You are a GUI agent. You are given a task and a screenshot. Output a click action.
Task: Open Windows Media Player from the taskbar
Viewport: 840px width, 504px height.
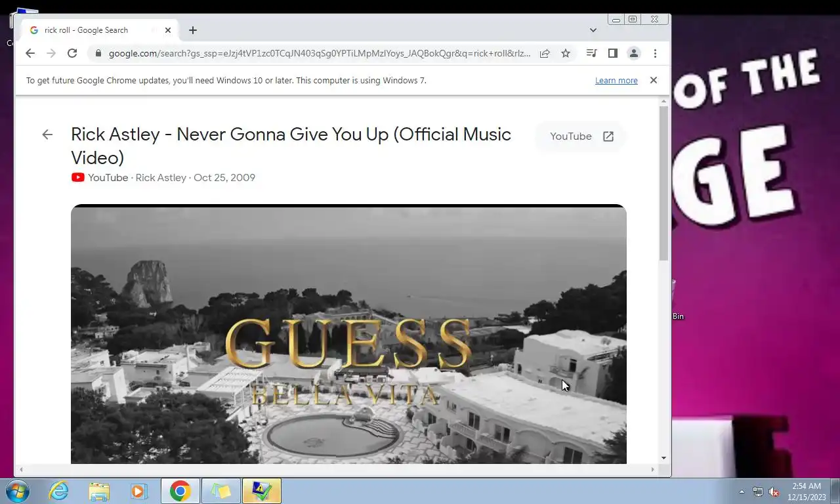pos(139,491)
